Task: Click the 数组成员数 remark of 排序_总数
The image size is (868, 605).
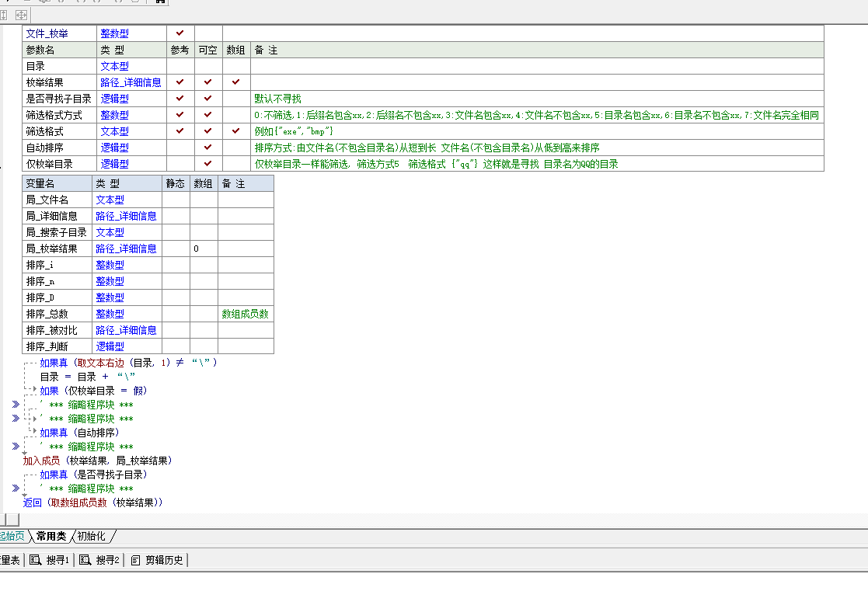Action: pos(246,314)
